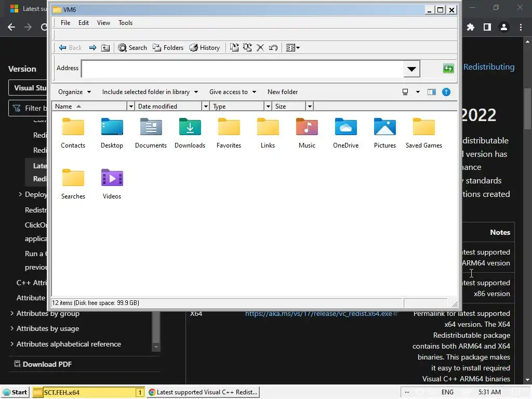Click the Forward arrow in explorer toolbar
Viewport: 532px width, 399px height.
click(92, 48)
